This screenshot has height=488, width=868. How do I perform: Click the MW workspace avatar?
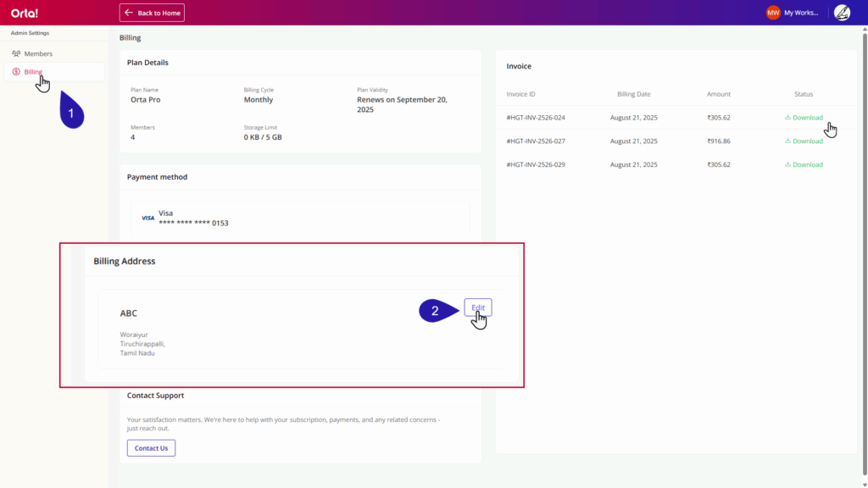point(773,13)
